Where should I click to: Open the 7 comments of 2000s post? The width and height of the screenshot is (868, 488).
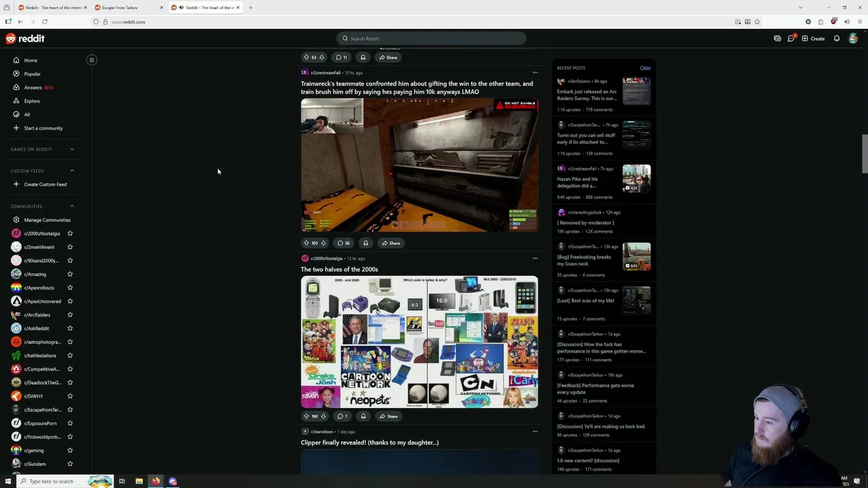point(343,416)
